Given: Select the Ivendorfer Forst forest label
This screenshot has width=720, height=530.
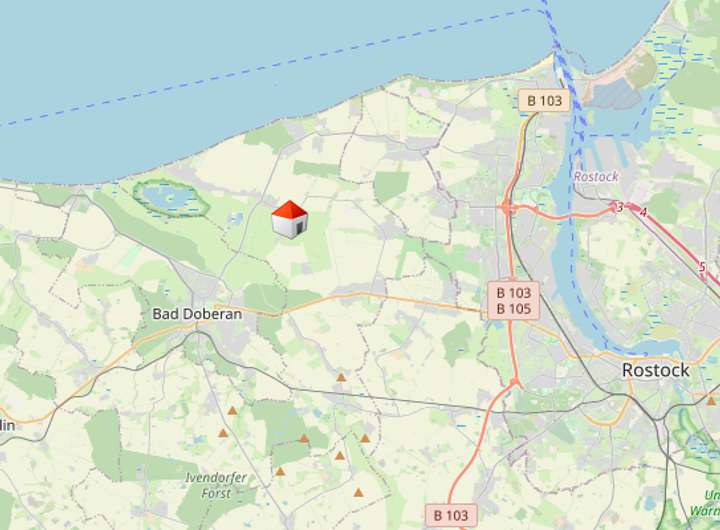Looking at the screenshot, I should pyautogui.click(x=216, y=485).
